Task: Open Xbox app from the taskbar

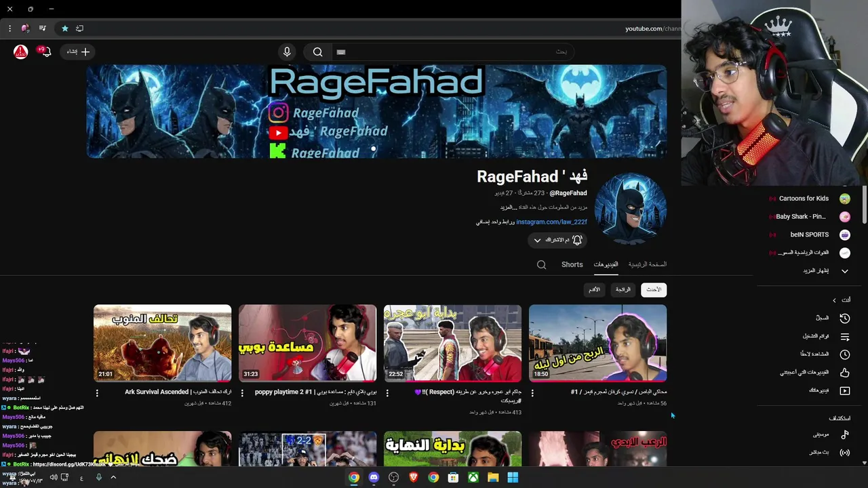Action: point(473,477)
